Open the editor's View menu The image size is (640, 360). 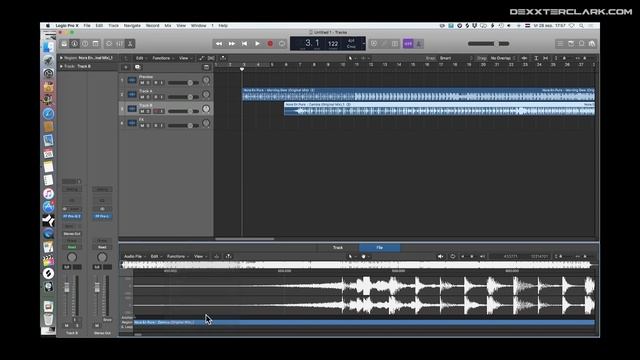tap(199, 256)
